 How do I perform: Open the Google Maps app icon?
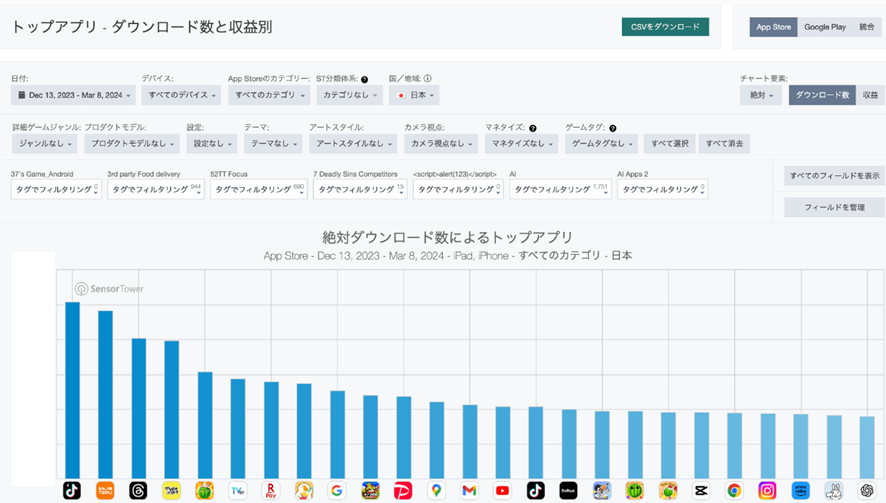point(436,491)
